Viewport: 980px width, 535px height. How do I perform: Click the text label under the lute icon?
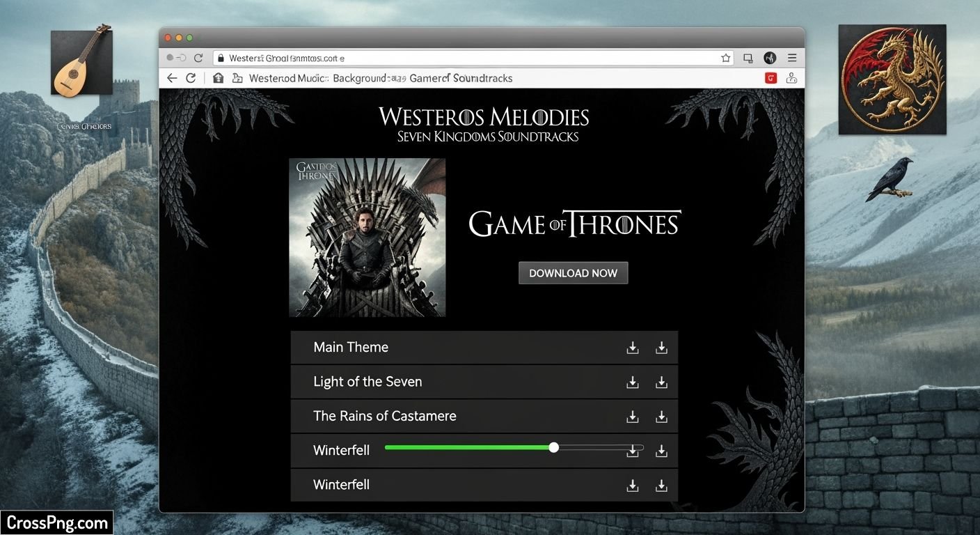coord(86,127)
